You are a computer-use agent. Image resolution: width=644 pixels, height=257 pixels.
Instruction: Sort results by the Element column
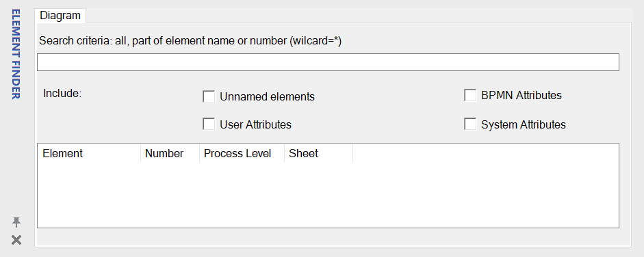89,153
